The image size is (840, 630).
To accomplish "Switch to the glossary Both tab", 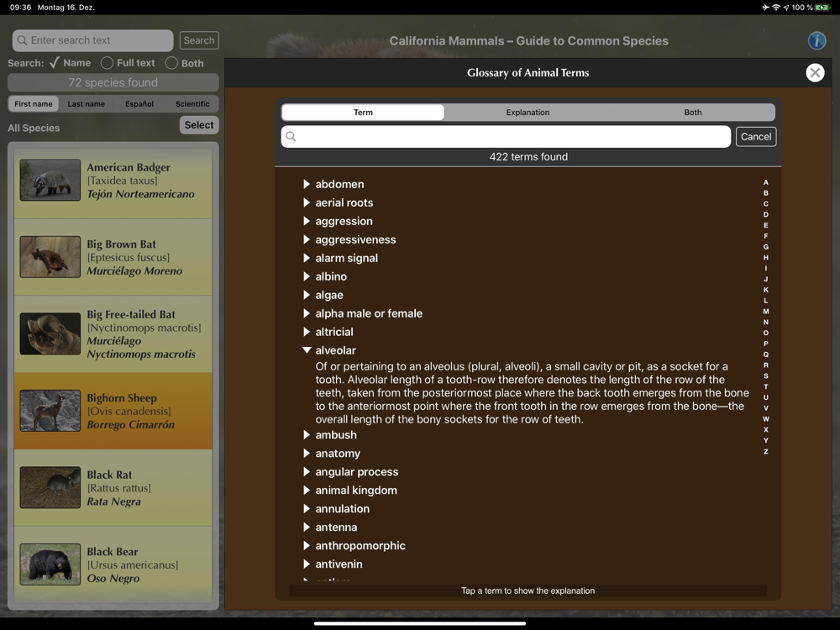I will 692,112.
